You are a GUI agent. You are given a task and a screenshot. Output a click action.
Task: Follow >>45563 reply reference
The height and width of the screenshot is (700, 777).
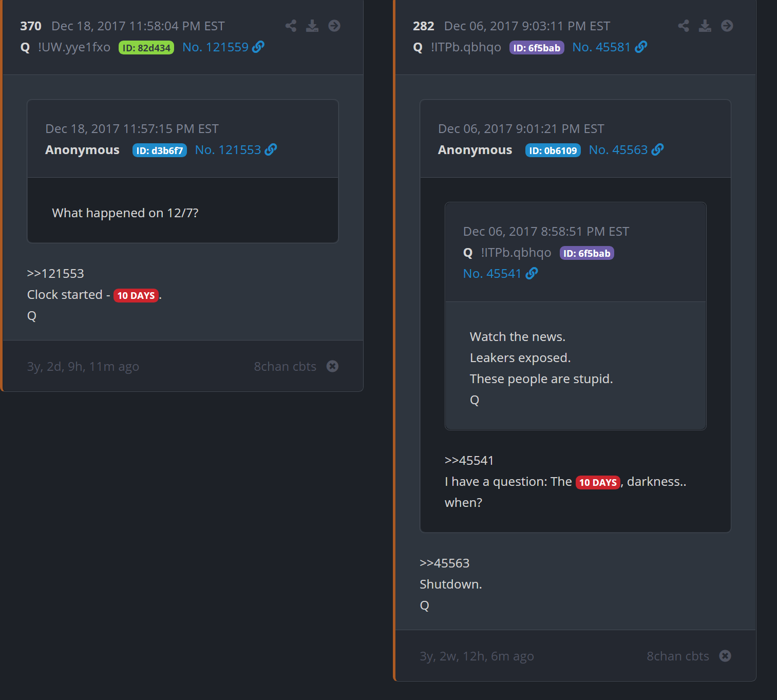click(x=445, y=563)
